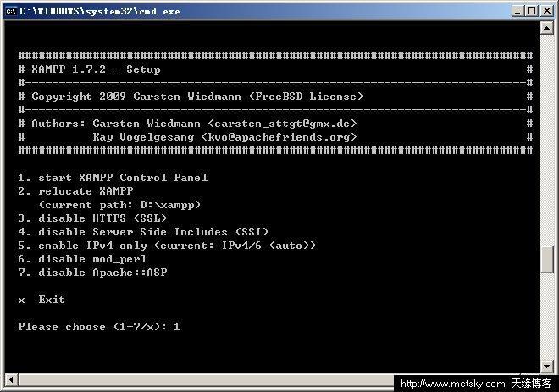Screen dimensions: 559x392
Task: Click option 2 relocate XAMPP
Action: point(75,191)
